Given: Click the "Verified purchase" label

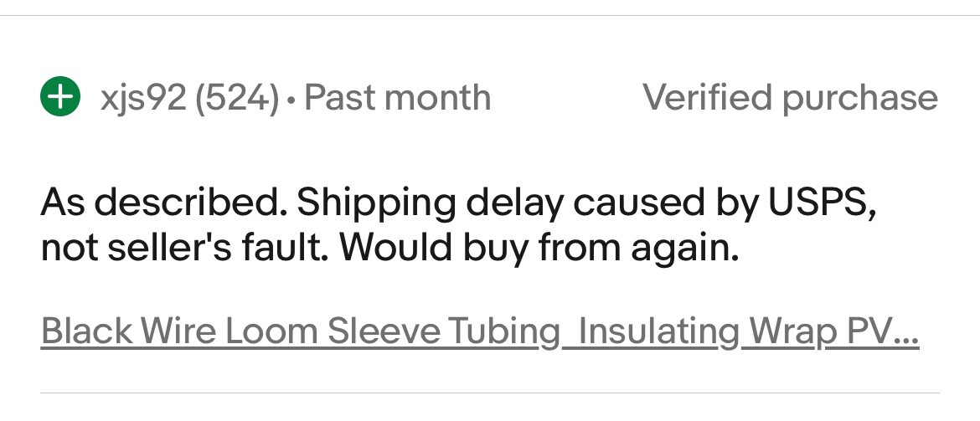Looking at the screenshot, I should (x=790, y=98).
